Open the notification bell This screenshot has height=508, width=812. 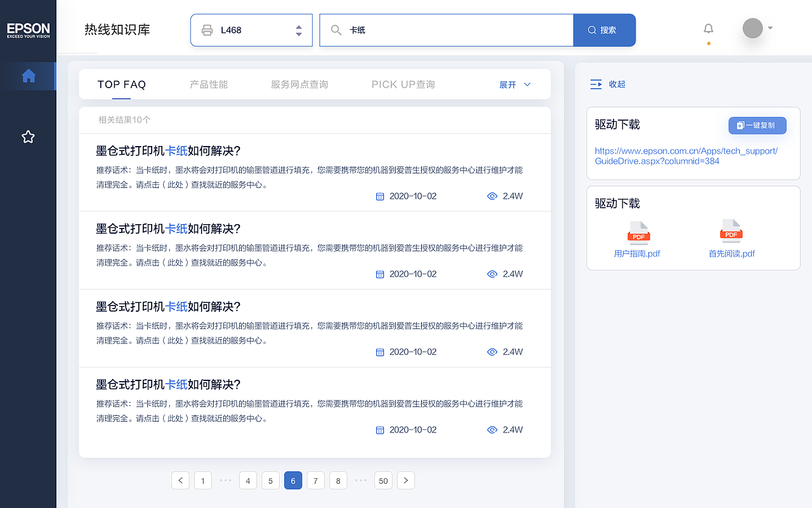709,29
